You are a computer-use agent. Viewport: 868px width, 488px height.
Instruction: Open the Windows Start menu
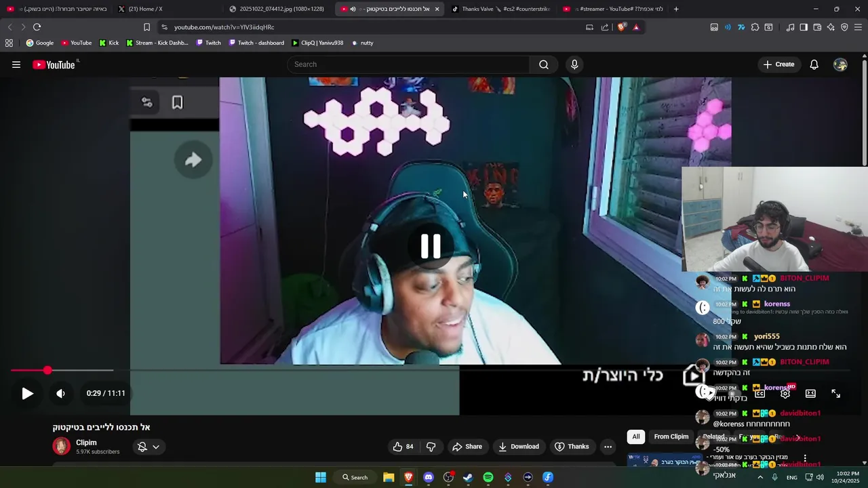coord(320,477)
